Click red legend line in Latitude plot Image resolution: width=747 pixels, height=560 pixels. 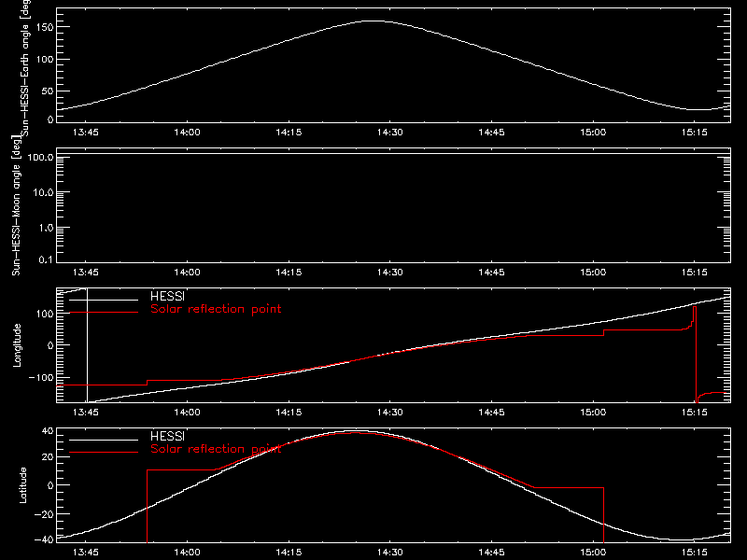click(104, 452)
